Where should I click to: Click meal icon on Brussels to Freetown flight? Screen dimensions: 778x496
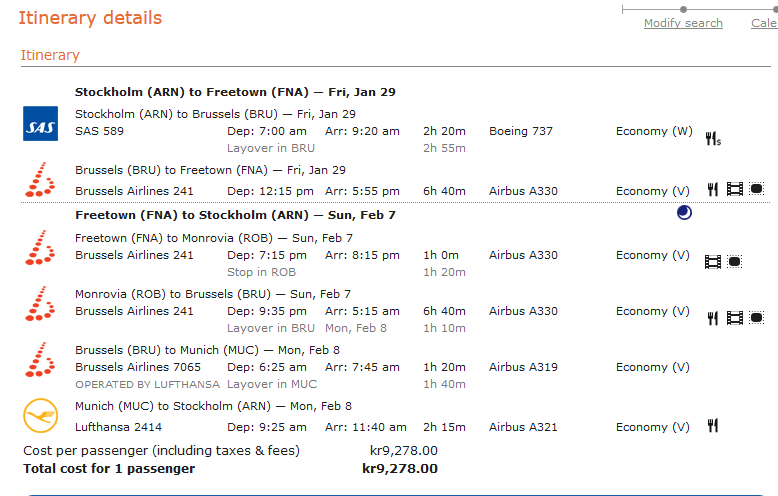pos(713,189)
